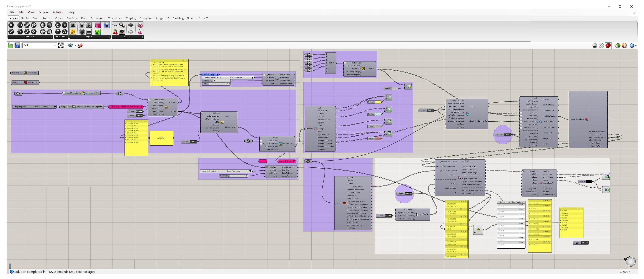Click the Open file folder icon

tap(10, 45)
